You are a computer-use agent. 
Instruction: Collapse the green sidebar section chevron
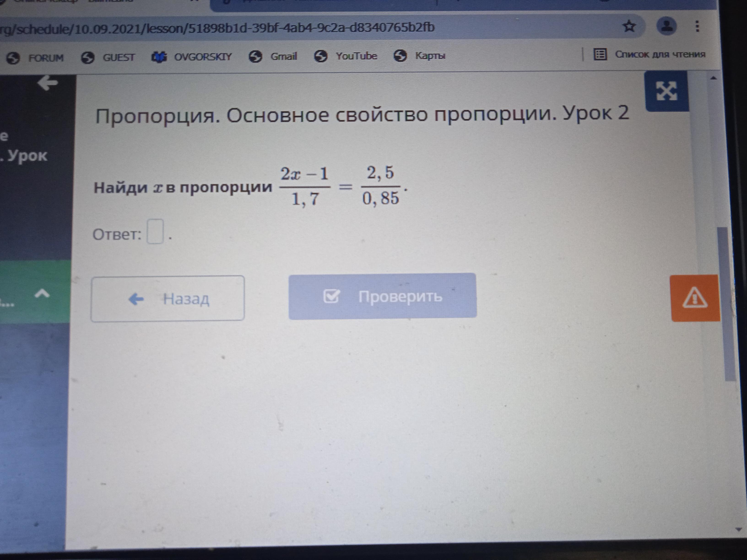[42, 294]
